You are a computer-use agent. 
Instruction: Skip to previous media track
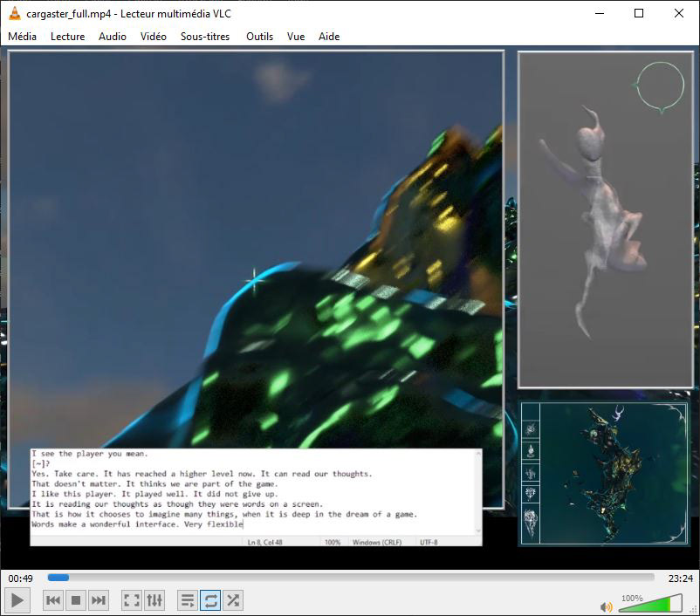coord(53,600)
